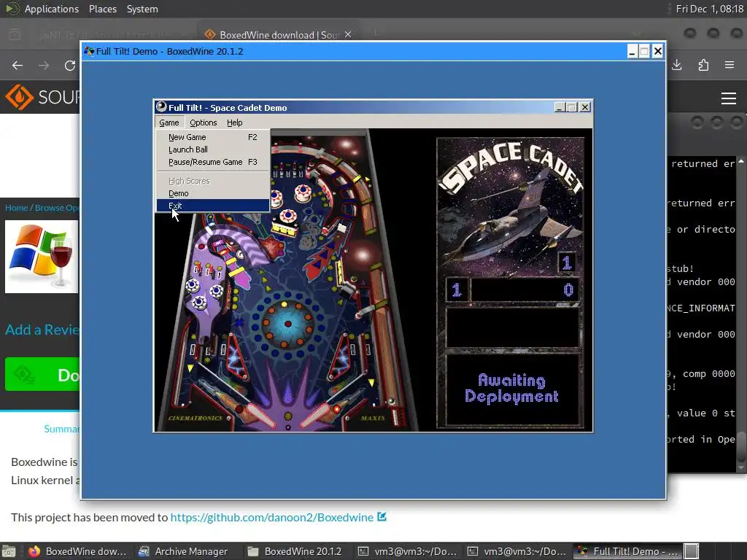Viewport: 747px width, 560px height.
Task: Switch to Full Tilt! Demo taskbar item
Action: tap(627, 551)
